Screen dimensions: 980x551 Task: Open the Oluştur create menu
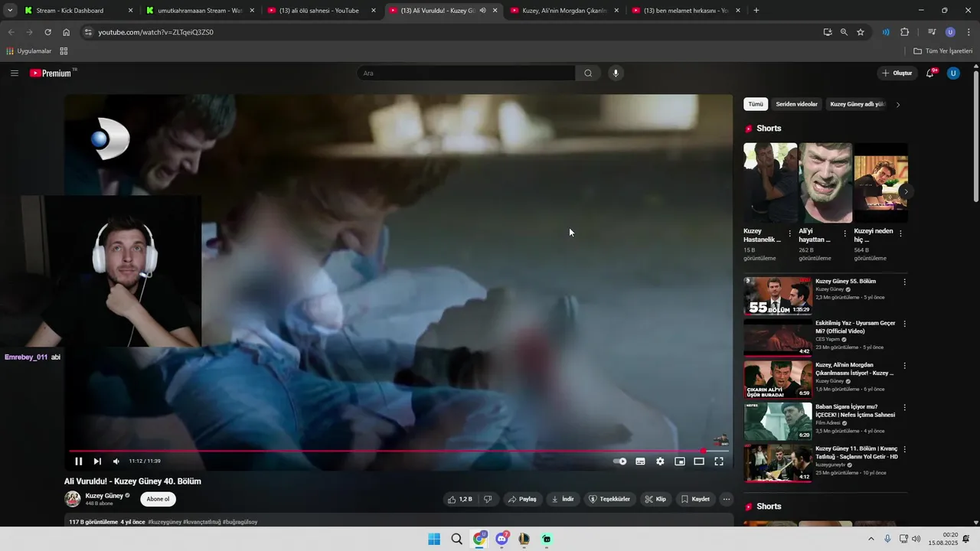897,73
